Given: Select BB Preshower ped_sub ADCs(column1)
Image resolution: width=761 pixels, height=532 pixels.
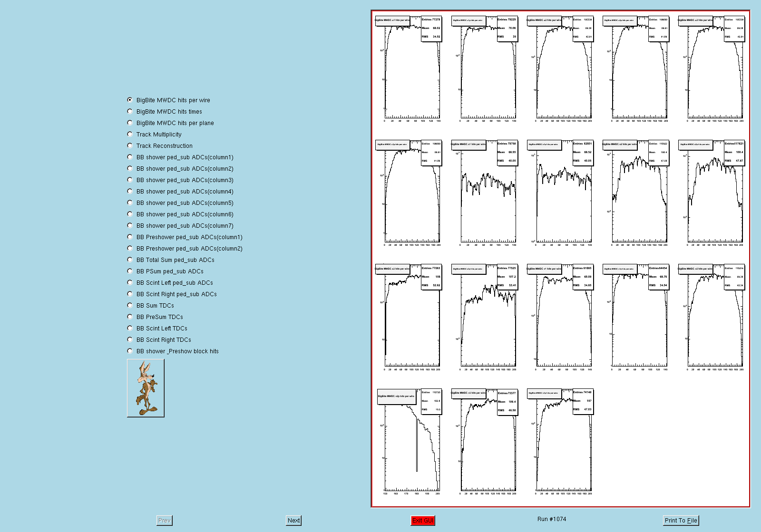Looking at the screenshot, I should click(185, 237).
